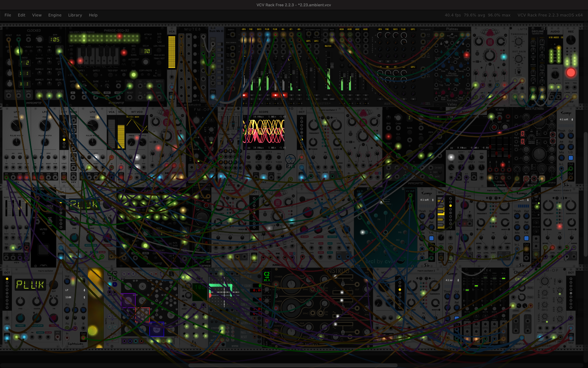Open the 4:1 ratio dropdown on bottom-row Komp
Image resolution: width=588 pixels, height=368 pixels.
[x=452, y=280]
